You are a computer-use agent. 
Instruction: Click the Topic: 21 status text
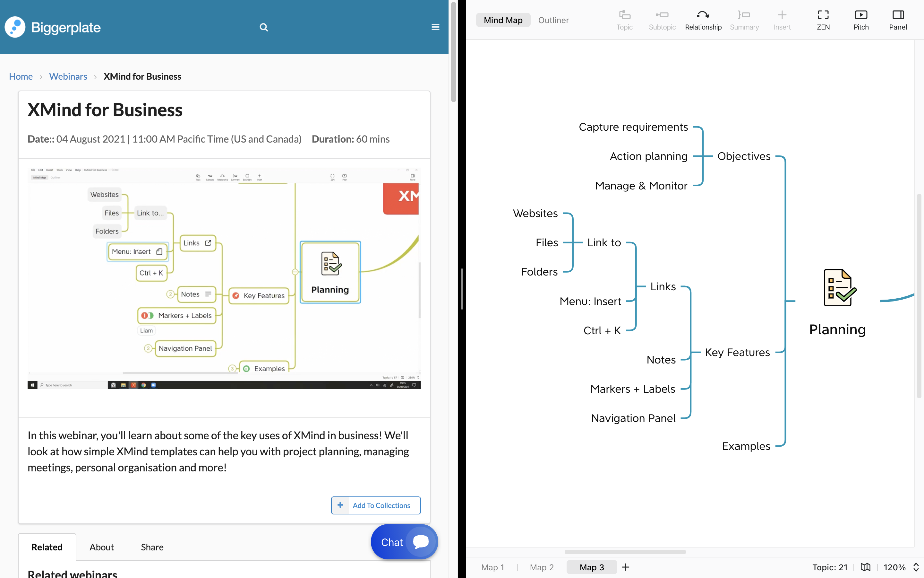[830, 567]
